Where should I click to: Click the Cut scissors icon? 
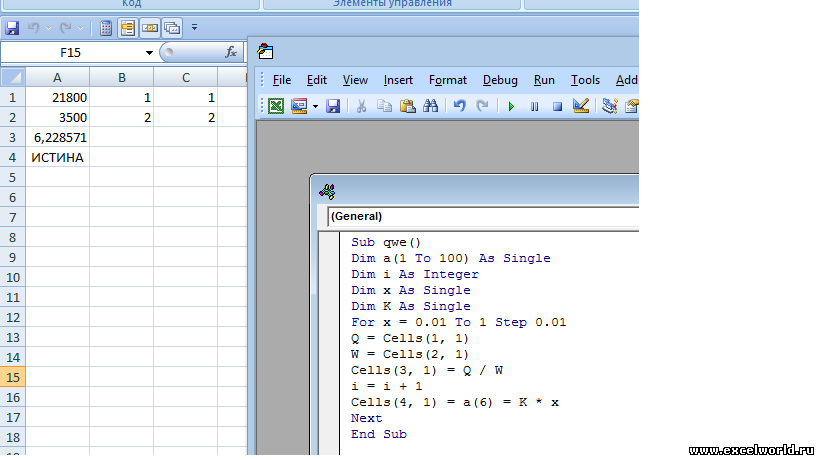click(361, 106)
